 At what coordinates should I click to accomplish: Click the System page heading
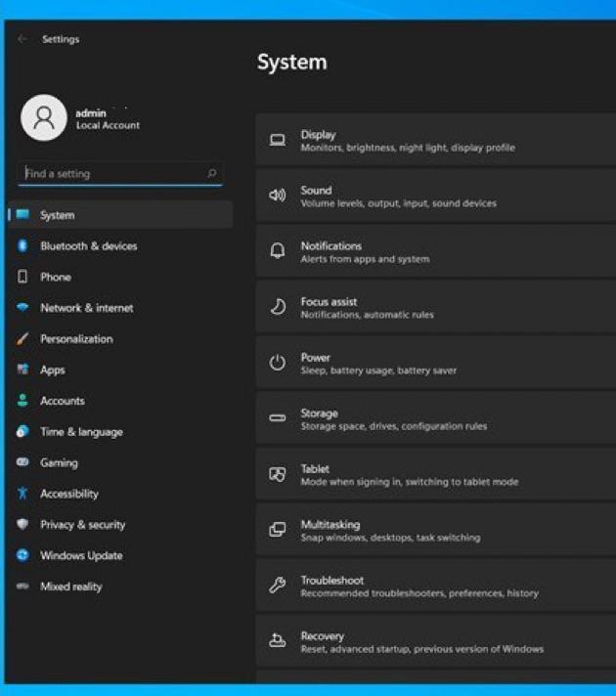(291, 63)
